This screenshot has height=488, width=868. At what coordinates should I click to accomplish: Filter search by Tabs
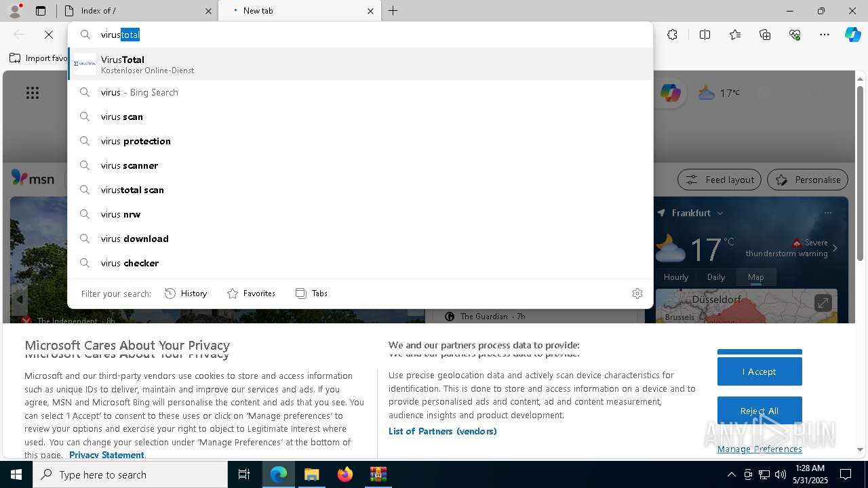[x=311, y=293]
